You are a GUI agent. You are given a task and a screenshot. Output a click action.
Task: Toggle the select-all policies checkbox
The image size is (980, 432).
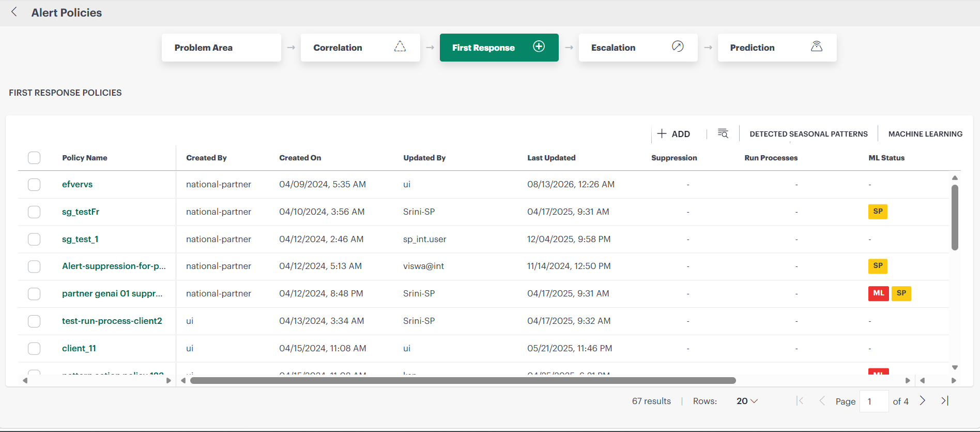(34, 158)
